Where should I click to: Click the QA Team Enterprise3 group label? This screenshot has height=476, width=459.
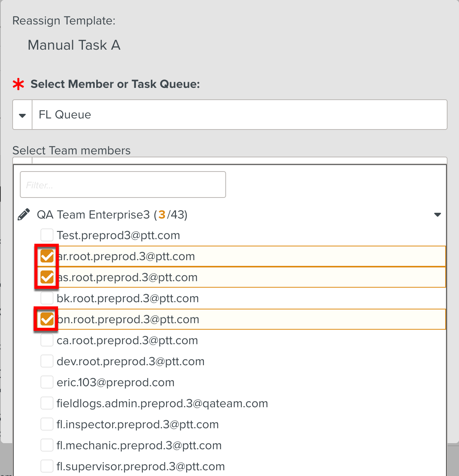(112, 215)
